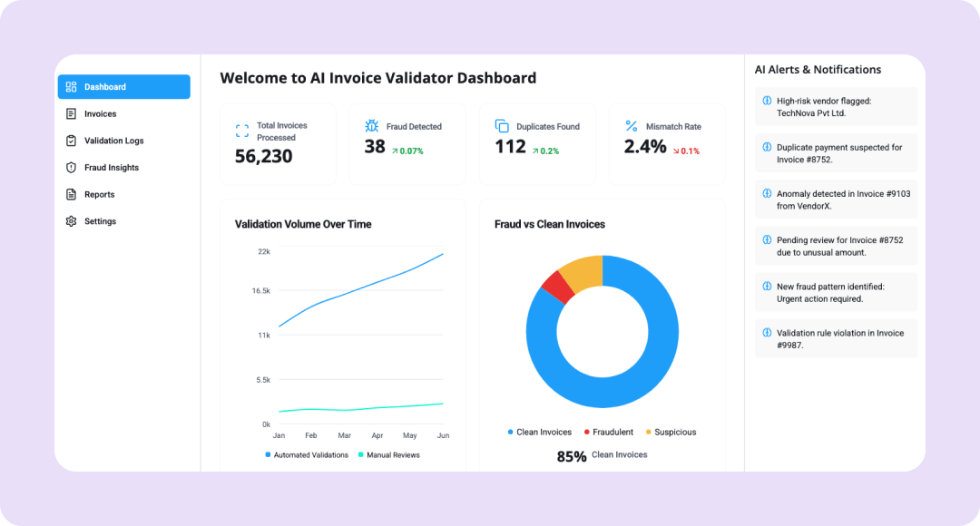Open duplicate payment alert for Invoice #8752

point(836,153)
